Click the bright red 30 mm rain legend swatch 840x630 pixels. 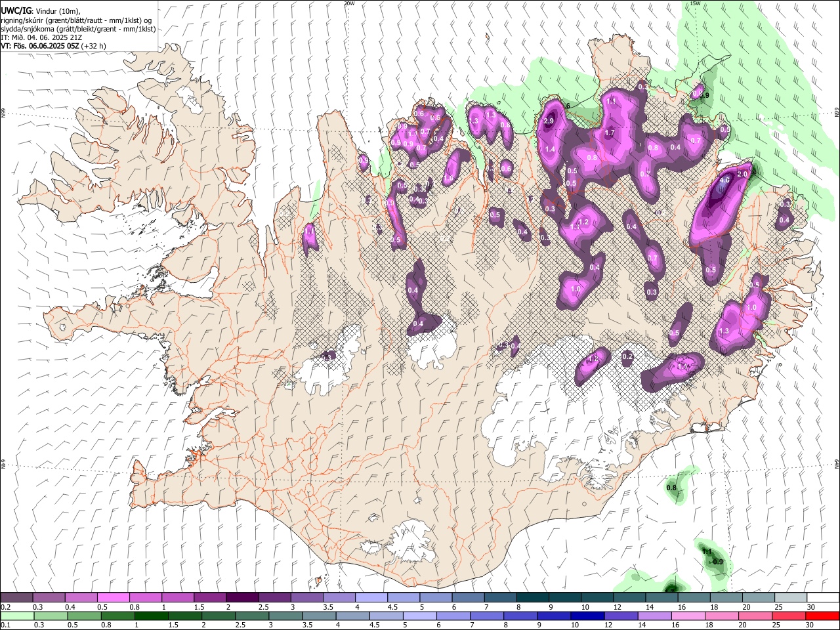coord(821,616)
